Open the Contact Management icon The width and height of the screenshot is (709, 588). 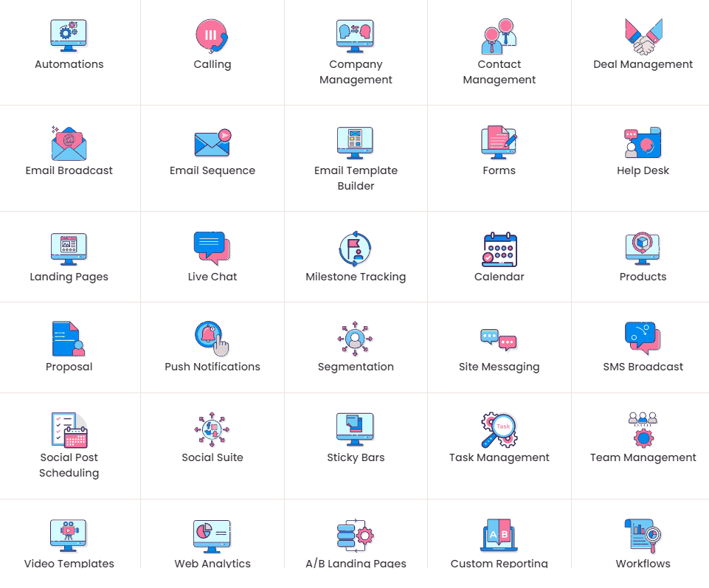(499, 35)
